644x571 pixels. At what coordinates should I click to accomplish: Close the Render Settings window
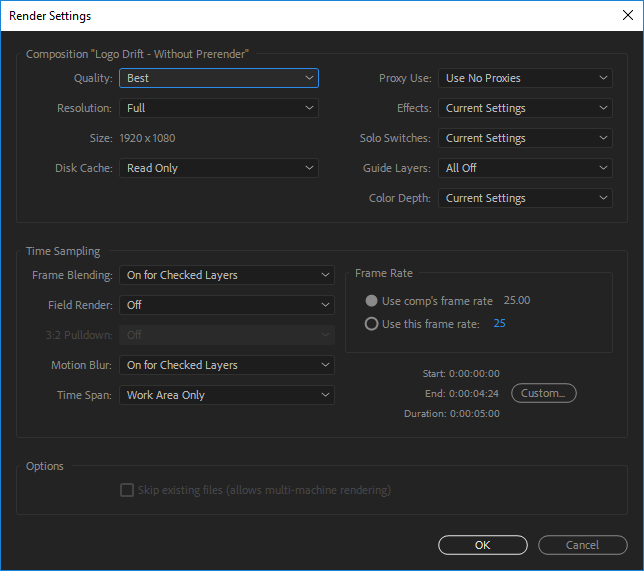pos(628,16)
